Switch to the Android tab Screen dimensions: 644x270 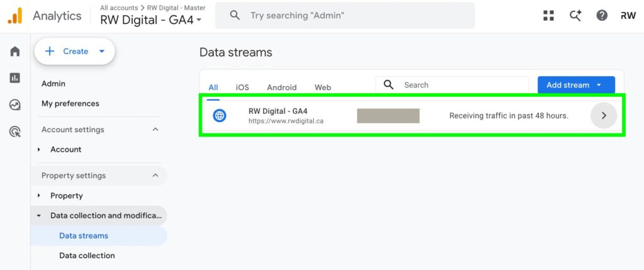[282, 87]
